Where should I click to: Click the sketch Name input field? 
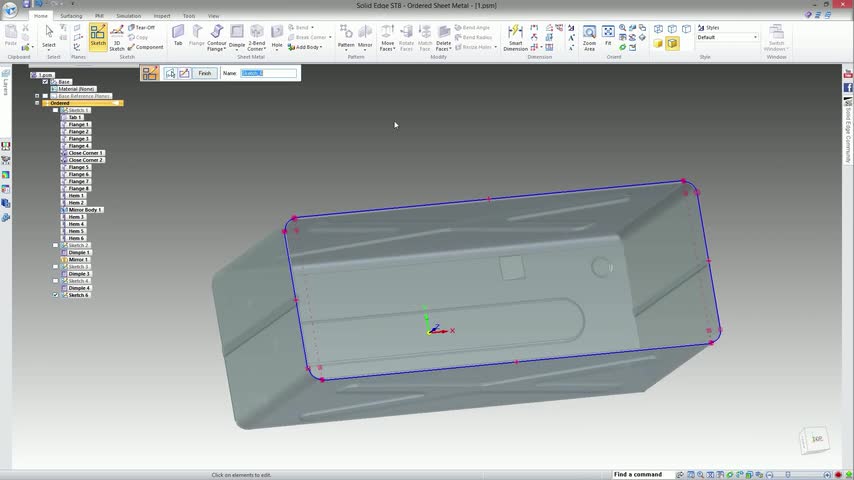pos(269,73)
